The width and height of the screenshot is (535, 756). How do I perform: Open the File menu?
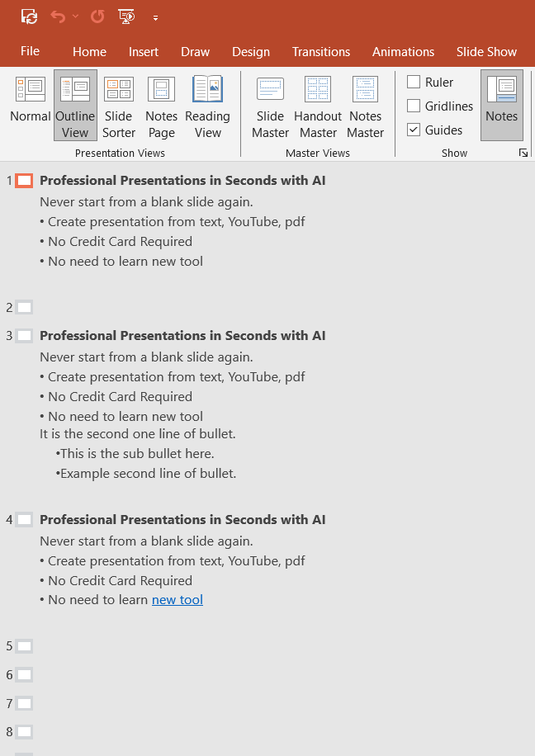pos(30,51)
